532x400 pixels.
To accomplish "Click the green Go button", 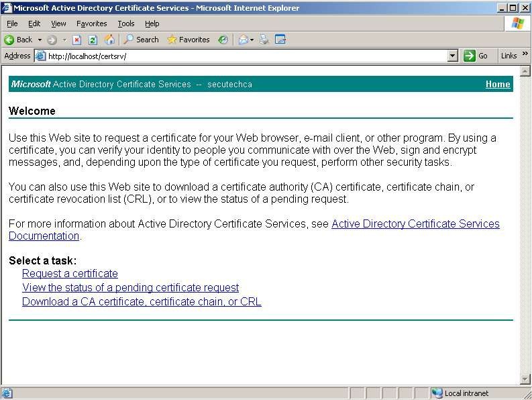I will coord(476,56).
